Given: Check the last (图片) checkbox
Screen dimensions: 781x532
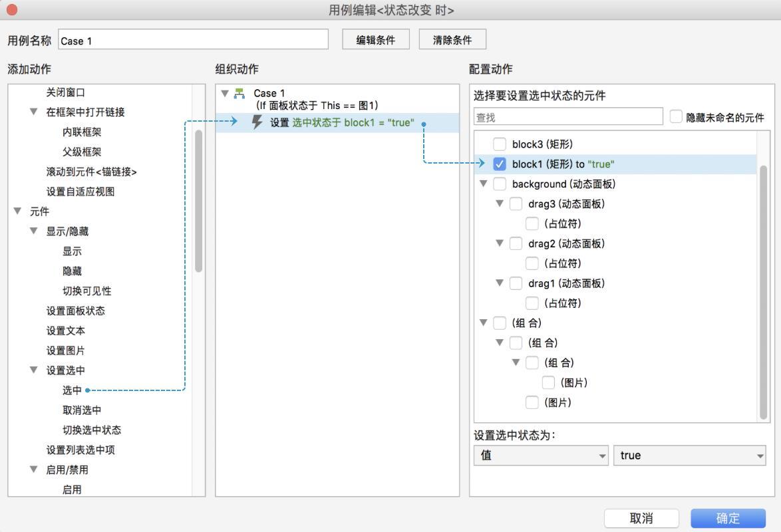Looking at the screenshot, I should [x=532, y=402].
